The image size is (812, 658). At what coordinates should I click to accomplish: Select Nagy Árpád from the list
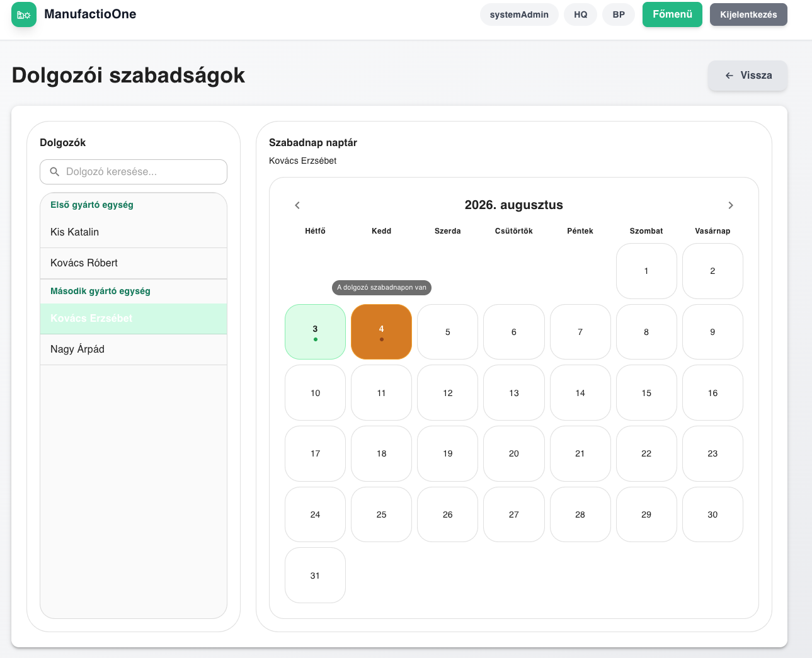pyautogui.click(x=134, y=349)
